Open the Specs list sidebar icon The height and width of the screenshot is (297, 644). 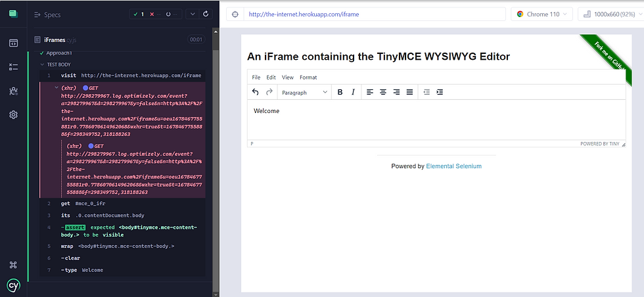coord(13,43)
